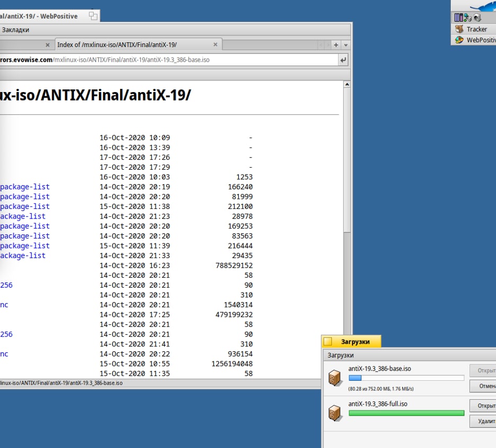
Task: Open the package-list link sized 28978
Action: [23, 216]
